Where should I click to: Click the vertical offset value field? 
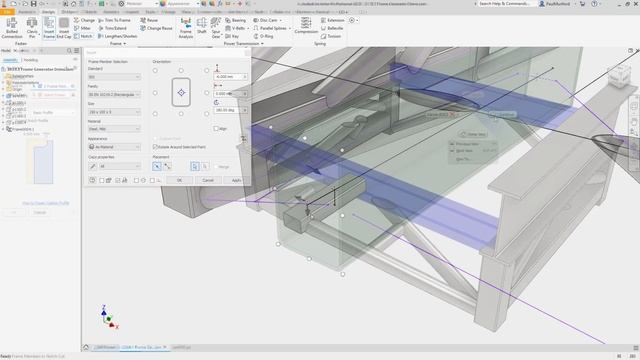tap(230, 77)
